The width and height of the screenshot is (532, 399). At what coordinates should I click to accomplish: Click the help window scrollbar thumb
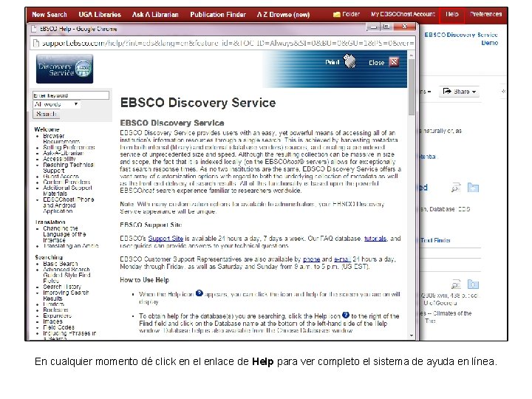pyautogui.click(x=412, y=87)
